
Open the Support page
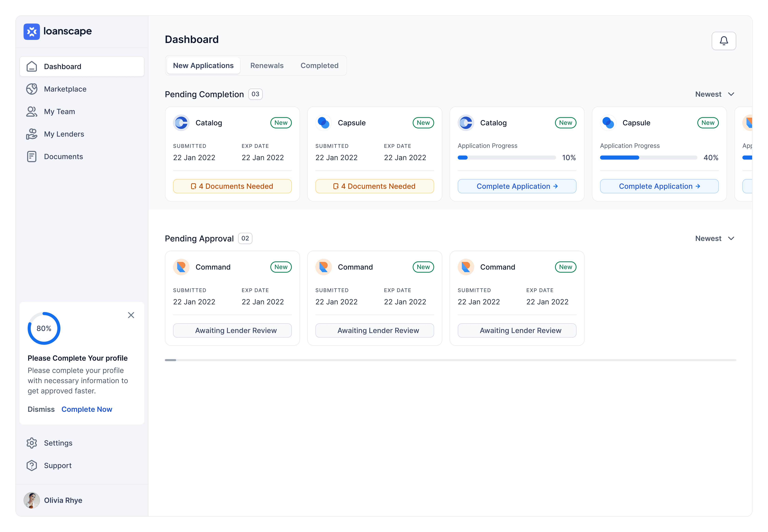(x=58, y=466)
